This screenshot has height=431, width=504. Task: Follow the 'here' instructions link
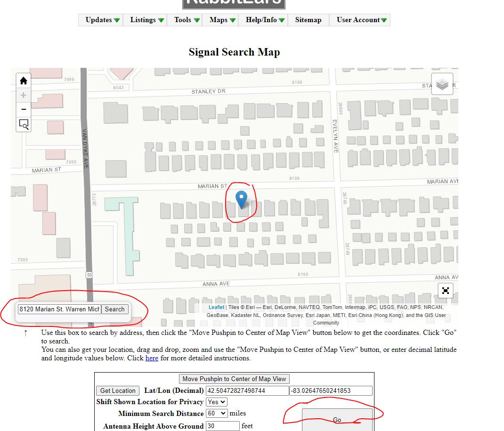pos(152,358)
